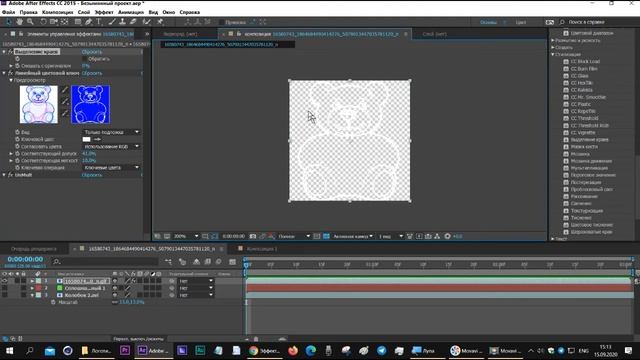Toggle fx switch of the first effect
This screenshot has width=640, height=360.
[11, 52]
